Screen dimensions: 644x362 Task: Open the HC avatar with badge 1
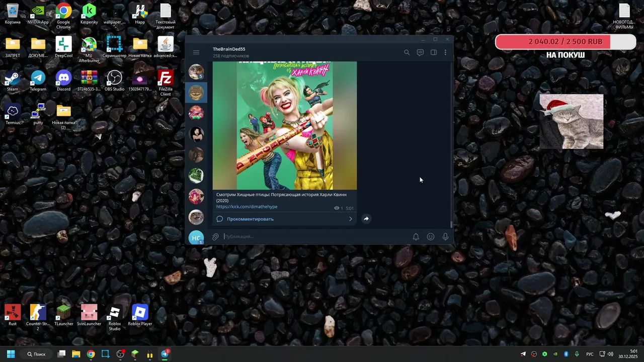pyautogui.click(x=196, y=238)
